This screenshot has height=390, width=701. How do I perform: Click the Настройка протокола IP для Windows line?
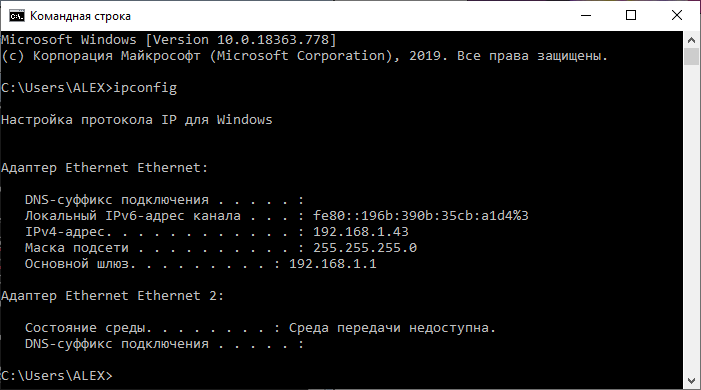tap(137, 120)
